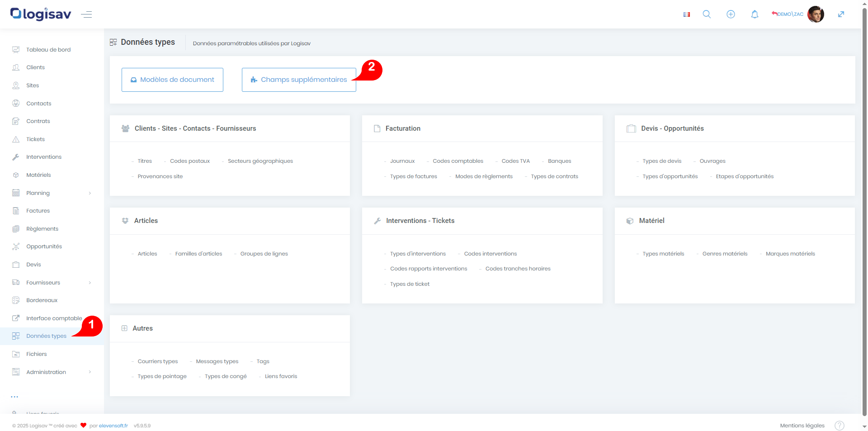Click the page vertical scrollbar
This screenshot has width=868, height=431.
[864, 181]
